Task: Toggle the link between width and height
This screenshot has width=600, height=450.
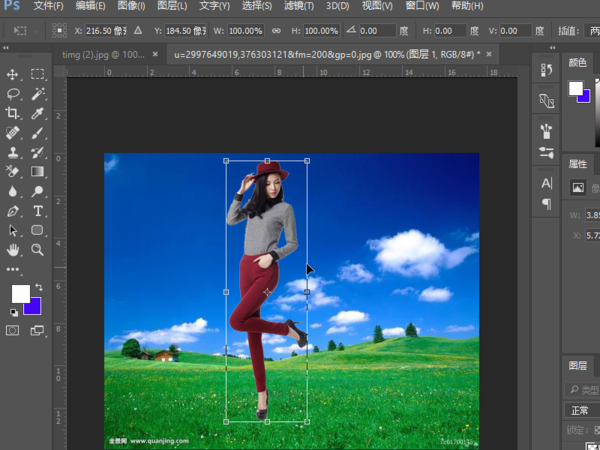Action: coord(276,31)
